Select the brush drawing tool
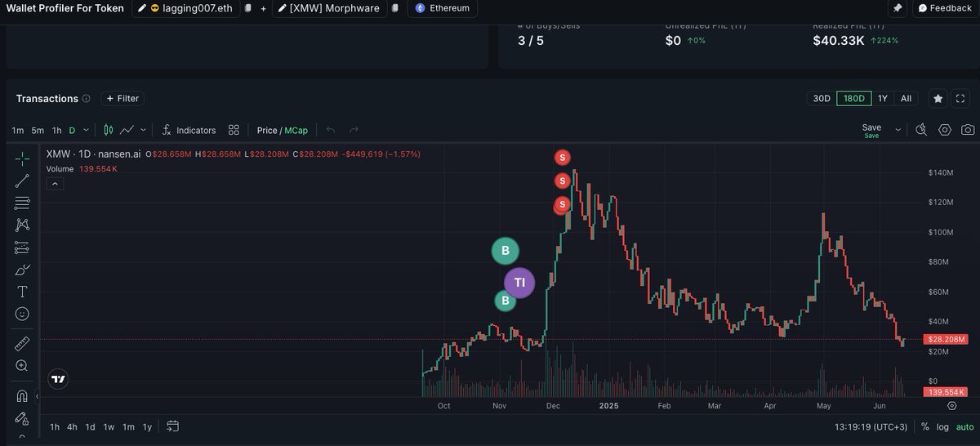Viewport: 980px width, 446px height. pyautogui.click(x=22, y=270)
